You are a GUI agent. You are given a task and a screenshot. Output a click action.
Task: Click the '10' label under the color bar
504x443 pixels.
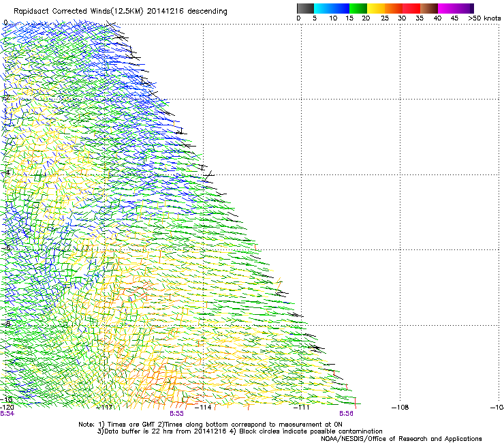click(x=333, y=18)
